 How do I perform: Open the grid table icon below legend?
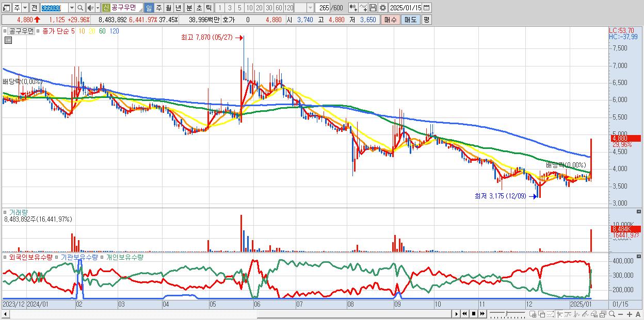point(8,40)
